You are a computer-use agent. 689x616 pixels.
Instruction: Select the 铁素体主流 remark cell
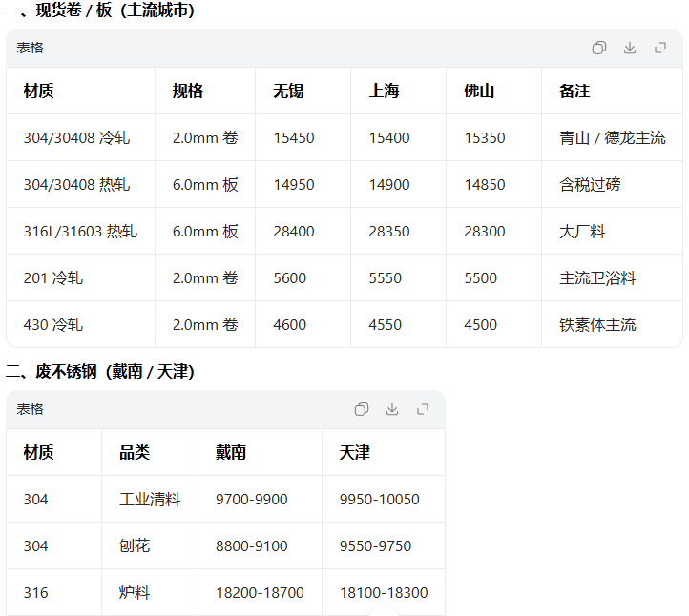click(x=597, y=324)
